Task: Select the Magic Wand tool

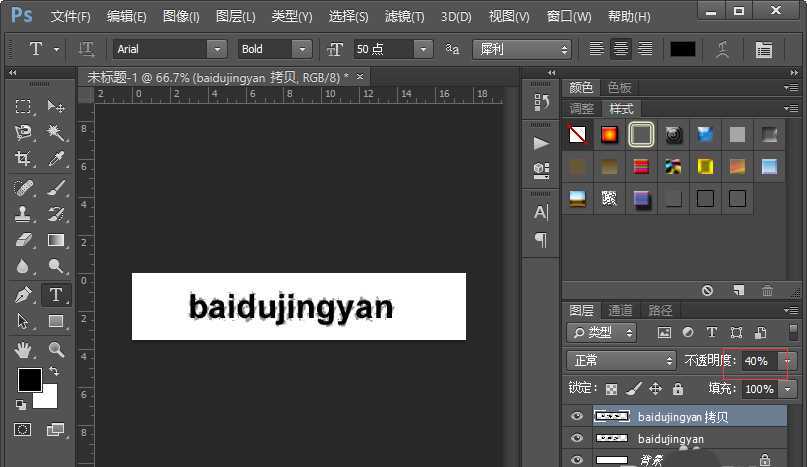Action: point(56,132)
